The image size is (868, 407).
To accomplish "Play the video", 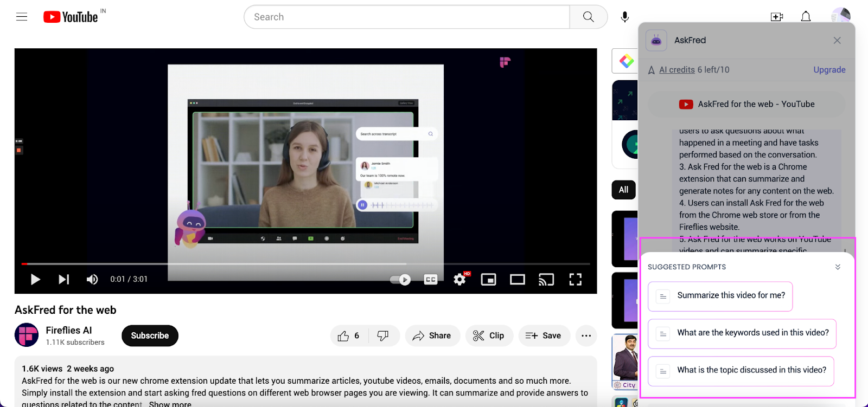I will (x=35, y=279).
